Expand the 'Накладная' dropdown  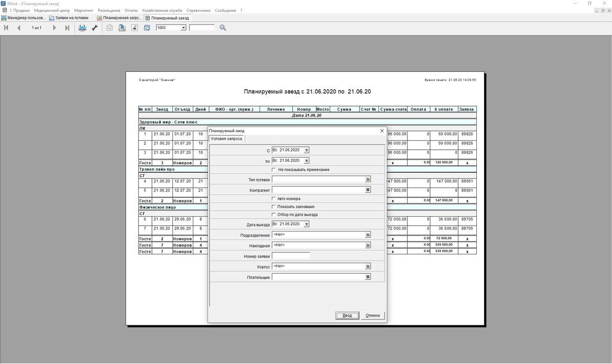368,245
